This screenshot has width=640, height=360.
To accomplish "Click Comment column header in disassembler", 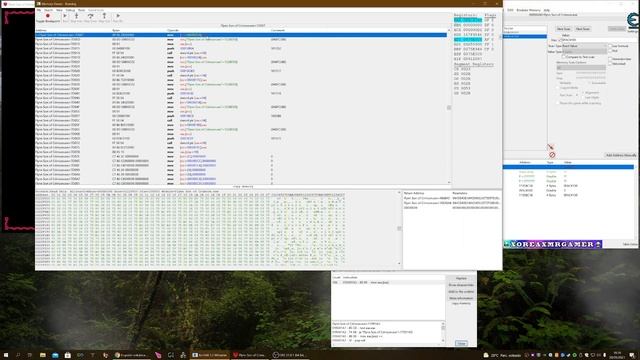I will pos(278,31).
